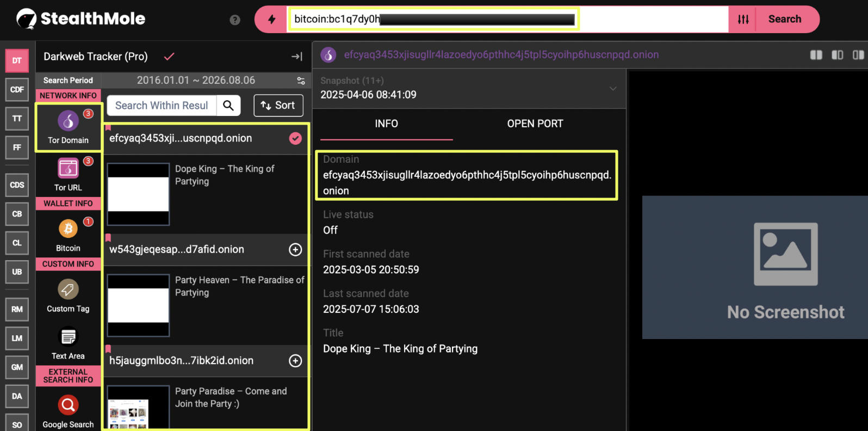
Task: Select the CDF sidebar module
Action: [17, 89]
